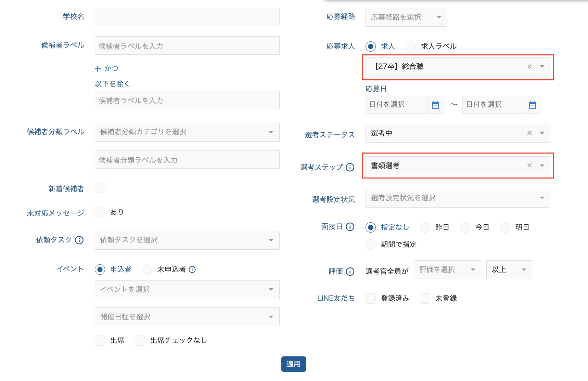
Task: Click info icon next to 依頼タスク
Action: click(79, 240)
